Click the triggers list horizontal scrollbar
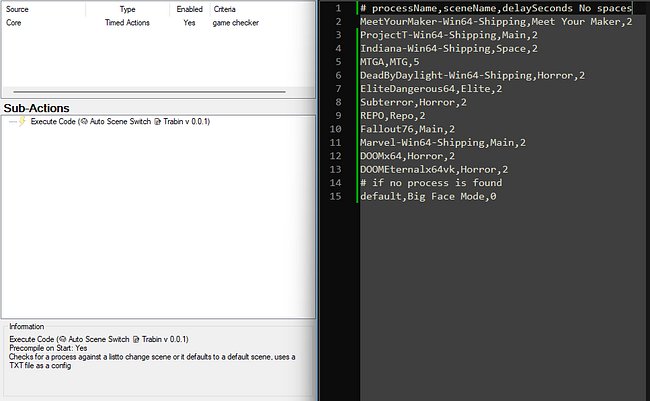Image resolution: width=650 pixels, height=401 pixels. tap(149, 92)
